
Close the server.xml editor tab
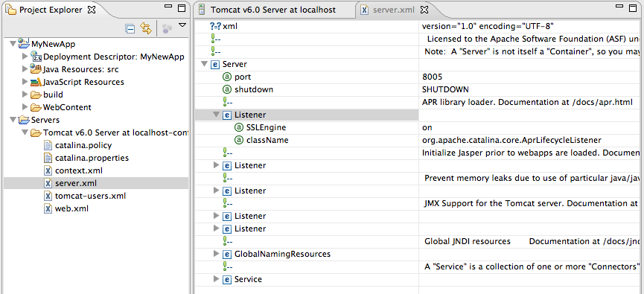coord(425,10)
